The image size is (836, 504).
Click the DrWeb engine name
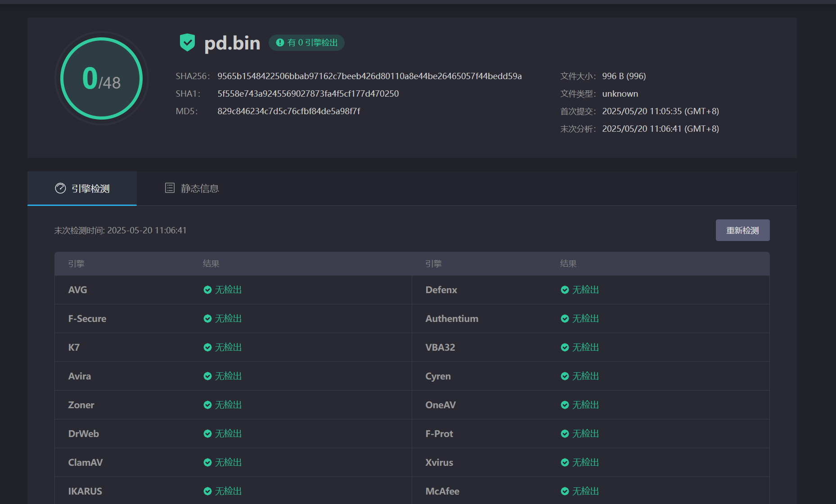point(83,434)
